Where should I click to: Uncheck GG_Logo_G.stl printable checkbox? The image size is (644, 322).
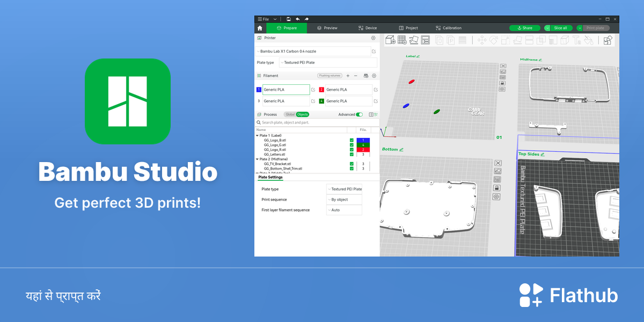coord(352,145)
